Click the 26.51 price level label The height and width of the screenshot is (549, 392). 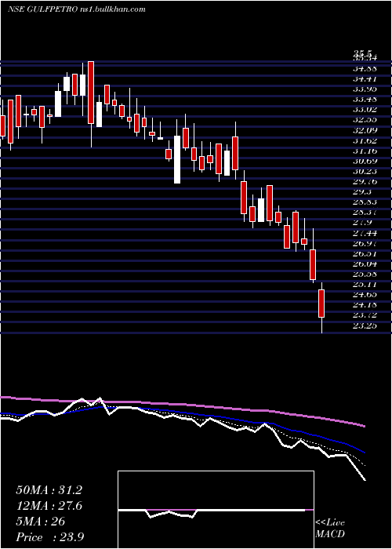click(365, 253)
